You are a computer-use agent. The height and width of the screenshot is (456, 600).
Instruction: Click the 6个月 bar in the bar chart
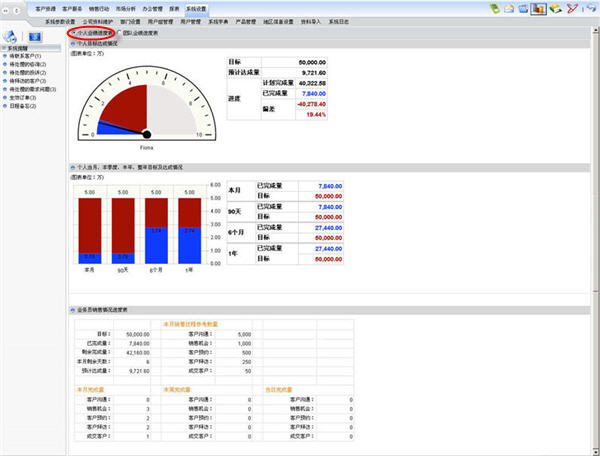tap(156, 231)
